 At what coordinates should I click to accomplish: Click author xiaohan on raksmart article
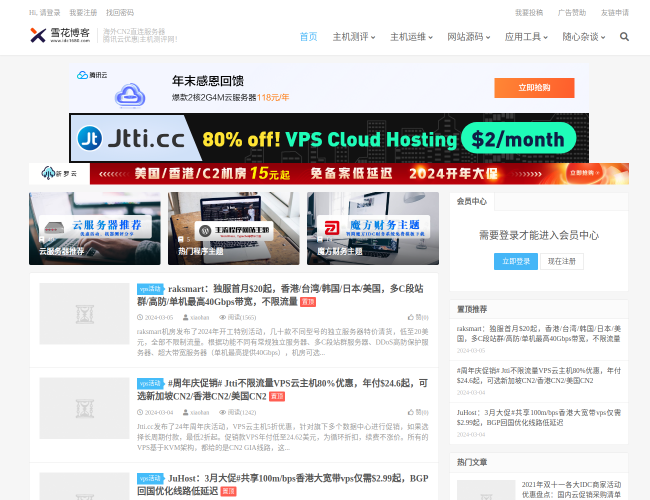point(199,318)
